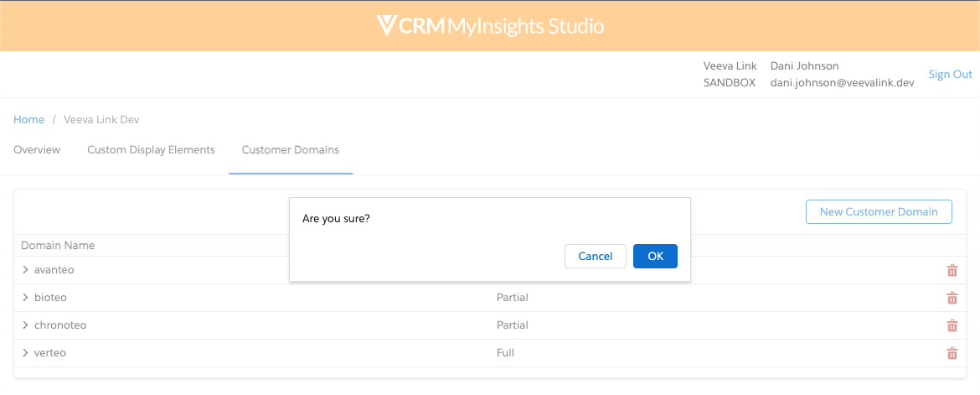
Task: Expand the avanteo domain row
Action: [25, 270]
